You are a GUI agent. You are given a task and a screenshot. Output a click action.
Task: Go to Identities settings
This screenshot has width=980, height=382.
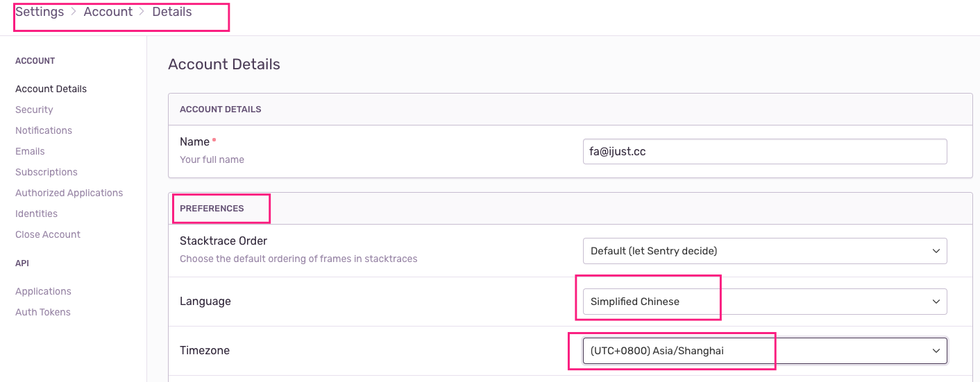click(36, 214)
